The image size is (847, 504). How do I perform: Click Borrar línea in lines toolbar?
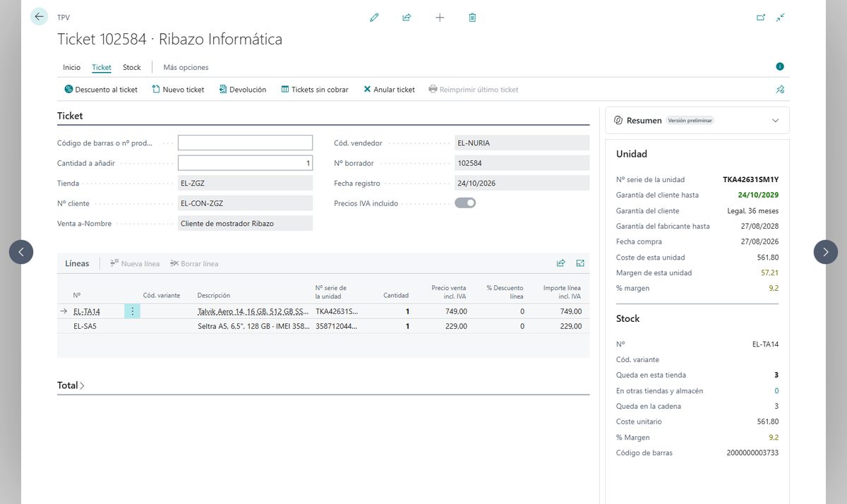[x=194, y=264]
